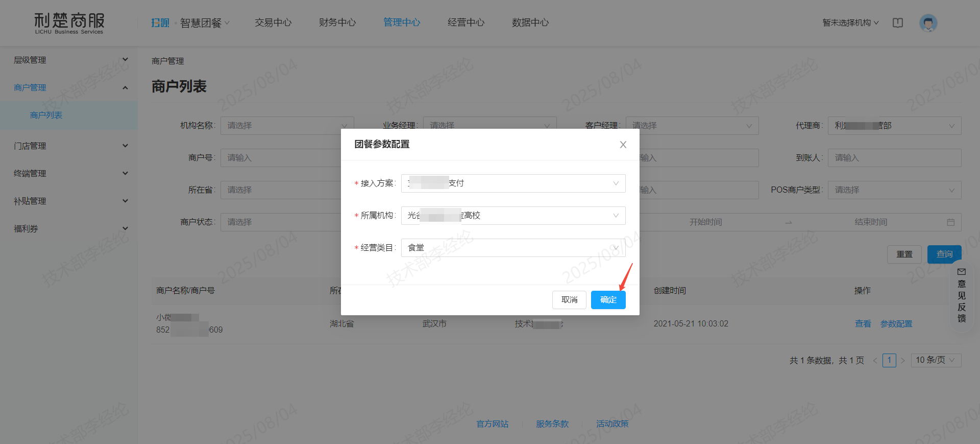Click the 取消 button
The height and width of the screenshot is (444, 980).
569,300
